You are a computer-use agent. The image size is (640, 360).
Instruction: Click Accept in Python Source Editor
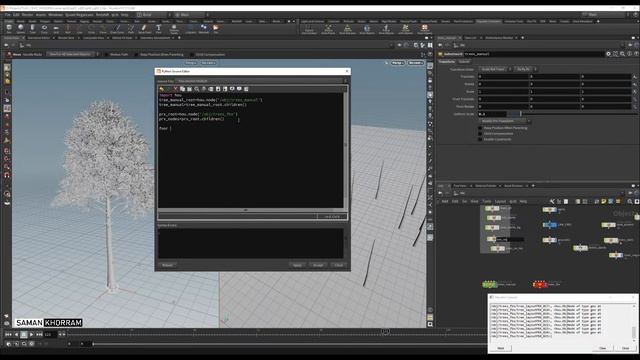coord(318,265)
